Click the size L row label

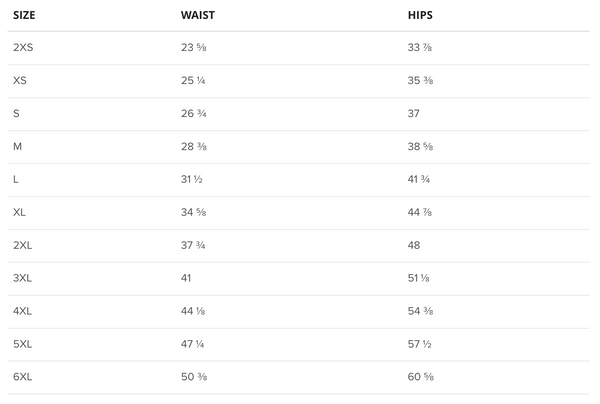16,180
